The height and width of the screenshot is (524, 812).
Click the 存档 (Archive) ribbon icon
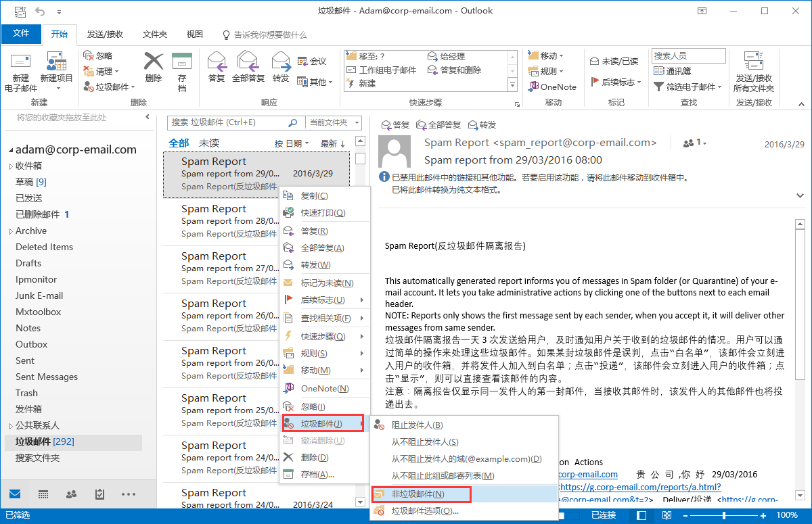point(182,64)
